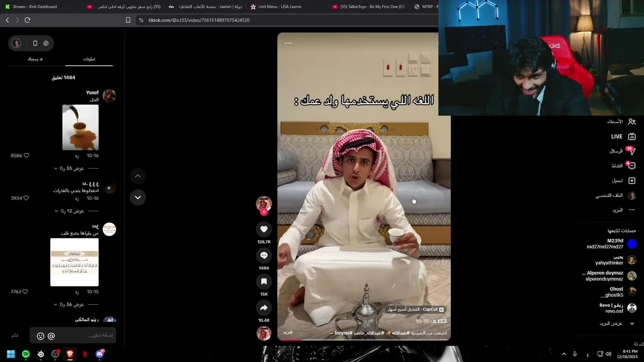Go to previous video arrow
The height and width of the screenshot is (362, 644).
pos(138,176)
